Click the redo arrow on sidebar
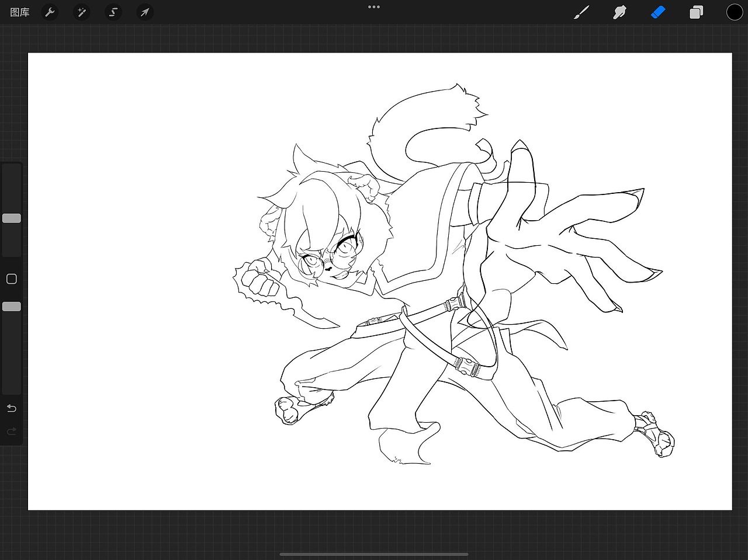748x560 pixels. point(12,432)
